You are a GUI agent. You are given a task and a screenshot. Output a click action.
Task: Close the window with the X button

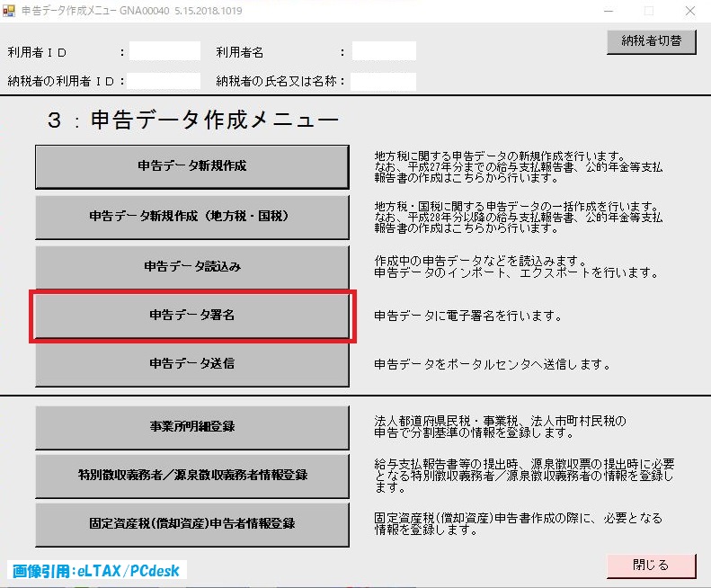click(690, 11)
